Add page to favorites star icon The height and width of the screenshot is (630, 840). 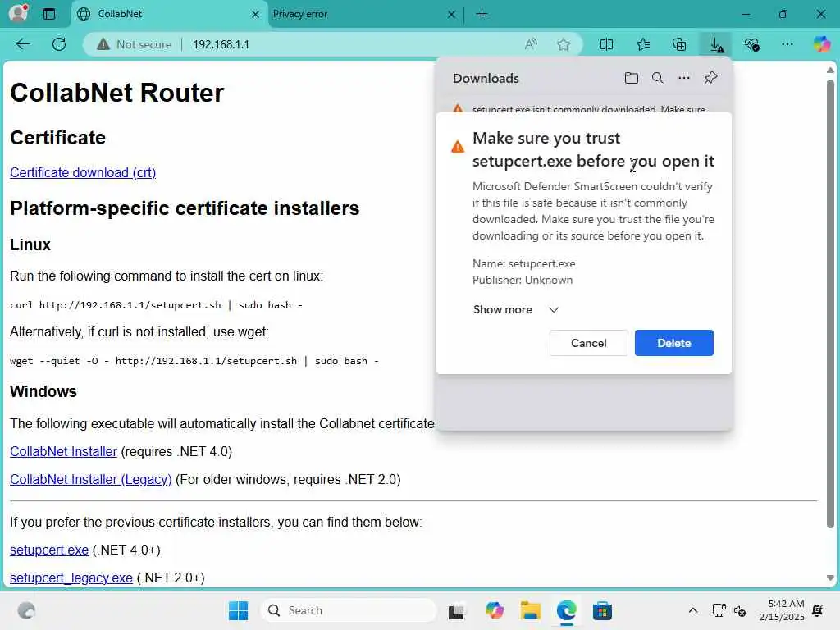[x=563, y=44]
